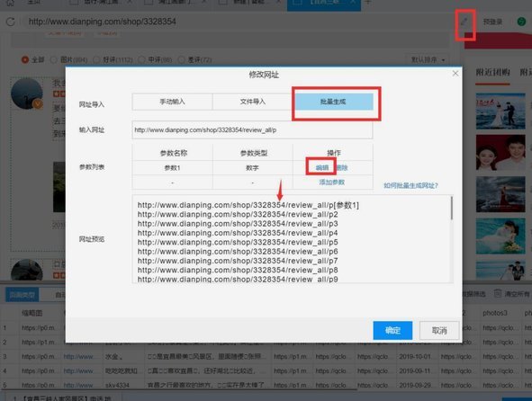Click the URL preview list scrollbar

click(452, 208)
